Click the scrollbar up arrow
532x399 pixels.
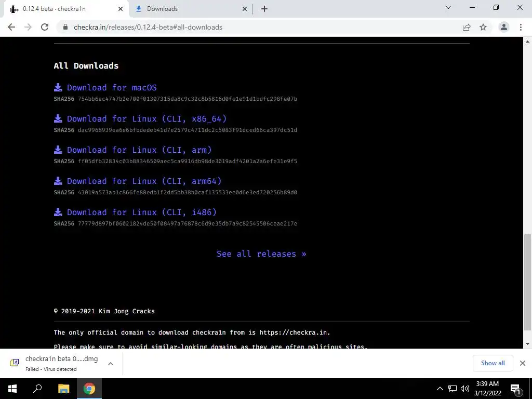point(527,42)
